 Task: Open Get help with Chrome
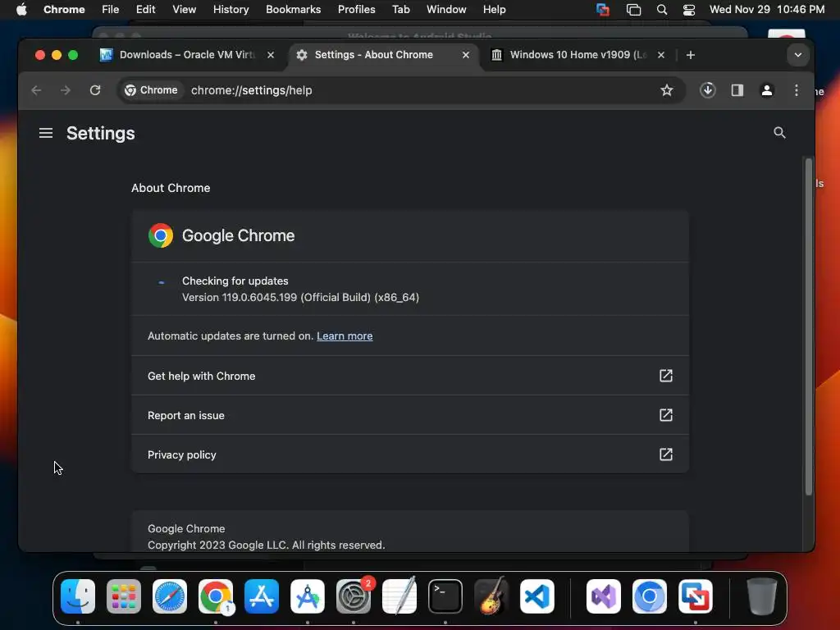tap(410, 376)
